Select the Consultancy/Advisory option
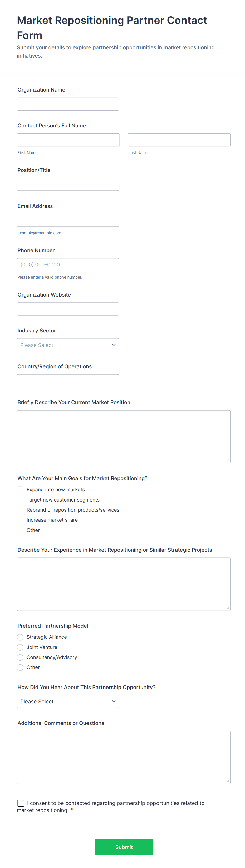The width and height of the screenshot is (245, 868). [20, 657]
